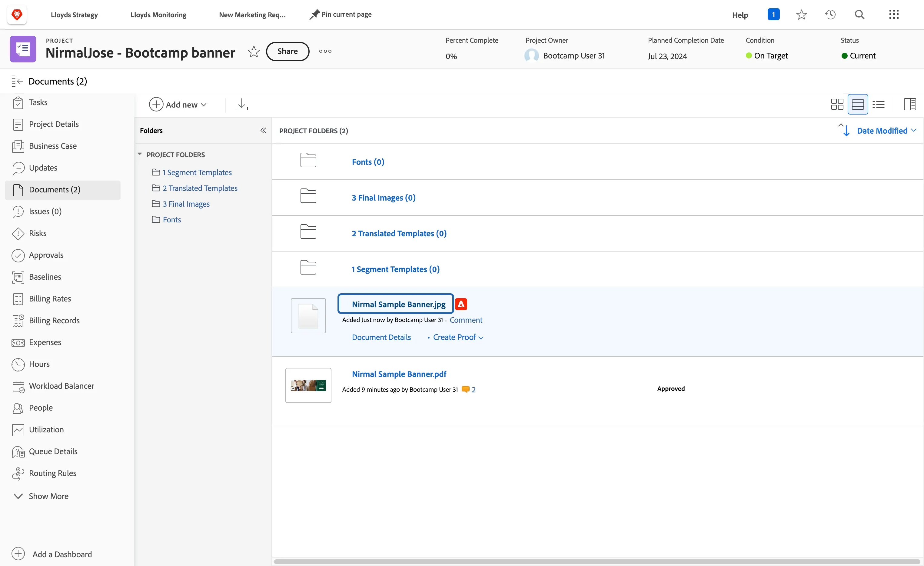
Task: Click Pin current page
Action: coord(341,15)
